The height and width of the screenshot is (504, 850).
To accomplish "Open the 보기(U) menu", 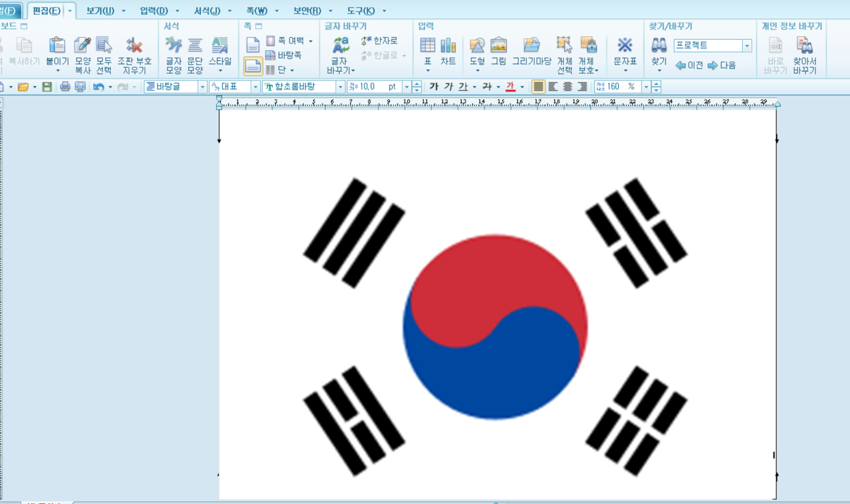I will (x=100, y=10).
